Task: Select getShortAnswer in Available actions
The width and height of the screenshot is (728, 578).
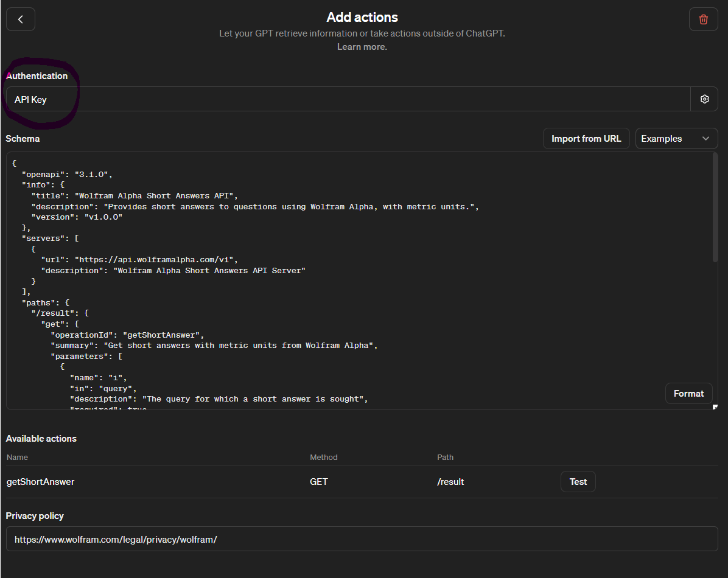Action: click(x=40, y=481)
